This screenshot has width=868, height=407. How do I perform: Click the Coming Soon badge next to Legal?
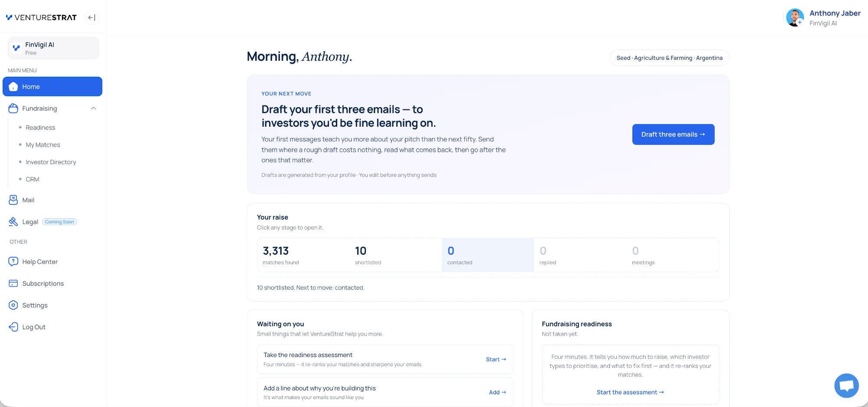click(59, 222)
